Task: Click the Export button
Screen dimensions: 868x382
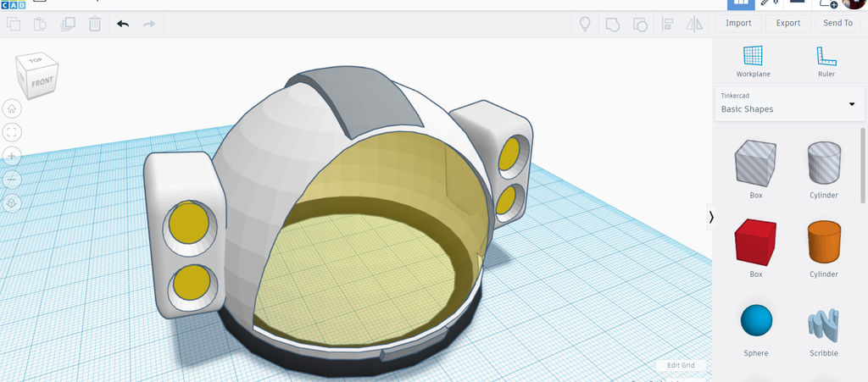Action: [x=788, y=23]
